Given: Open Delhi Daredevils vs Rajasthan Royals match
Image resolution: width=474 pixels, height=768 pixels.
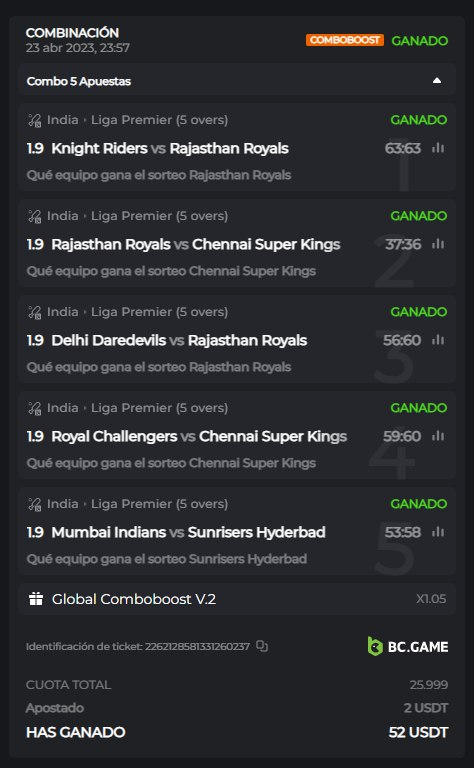Looking at the screenshot, I should [x=179, y=340].
